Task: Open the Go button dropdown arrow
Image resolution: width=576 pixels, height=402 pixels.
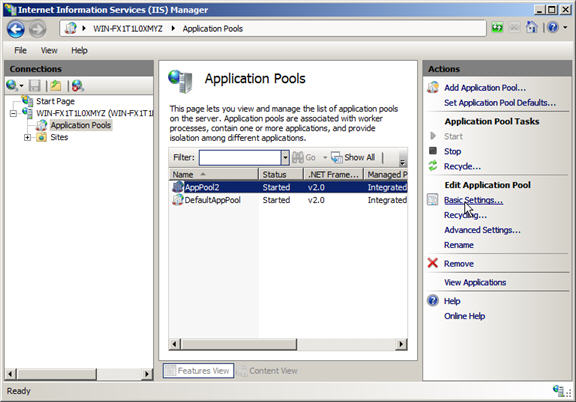Action: pos(325,158)
